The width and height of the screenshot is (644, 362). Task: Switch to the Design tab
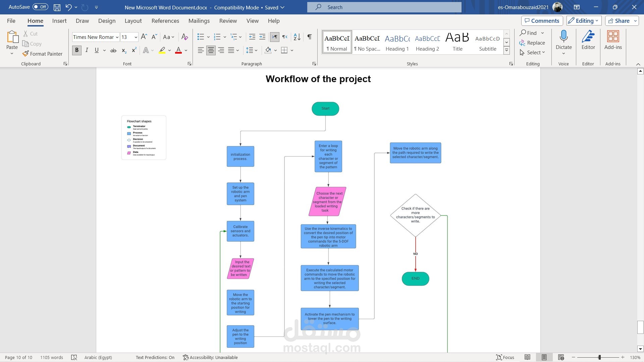tap(107, 21)
